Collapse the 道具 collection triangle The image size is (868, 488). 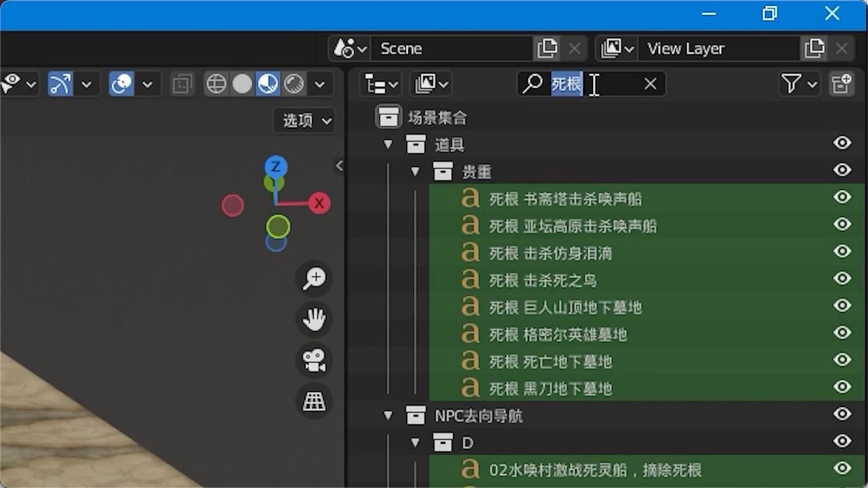click(x=388, y=144)
